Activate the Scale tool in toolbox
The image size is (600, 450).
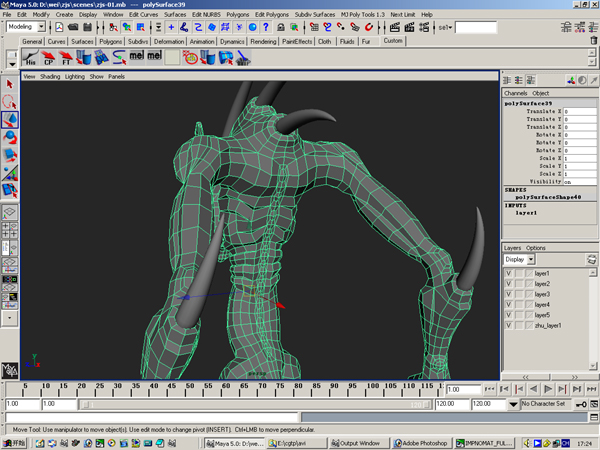coord(10,155)
